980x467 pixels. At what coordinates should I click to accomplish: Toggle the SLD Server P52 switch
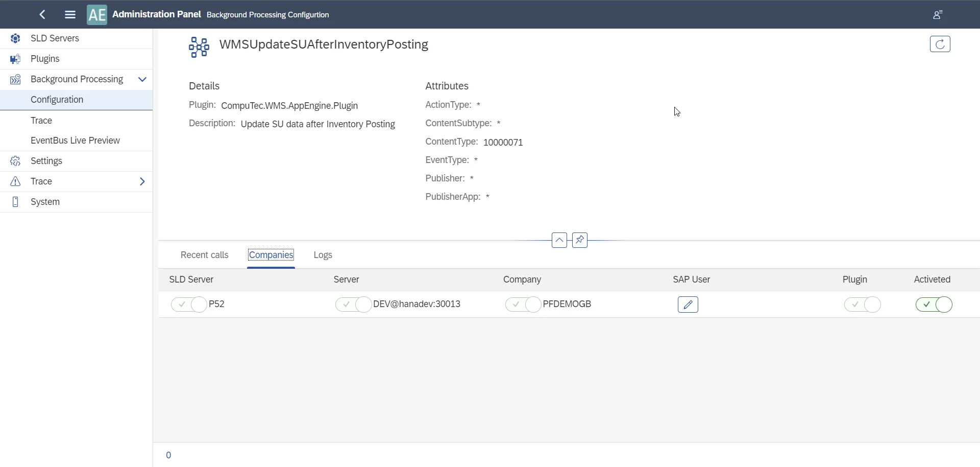(x=189, y=305)
